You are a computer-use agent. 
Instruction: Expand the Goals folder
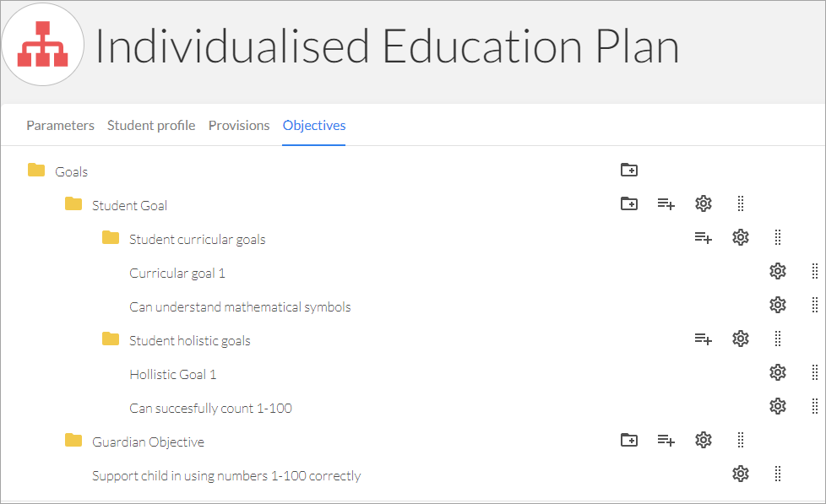pyautogui.click(x=36, y=170)
